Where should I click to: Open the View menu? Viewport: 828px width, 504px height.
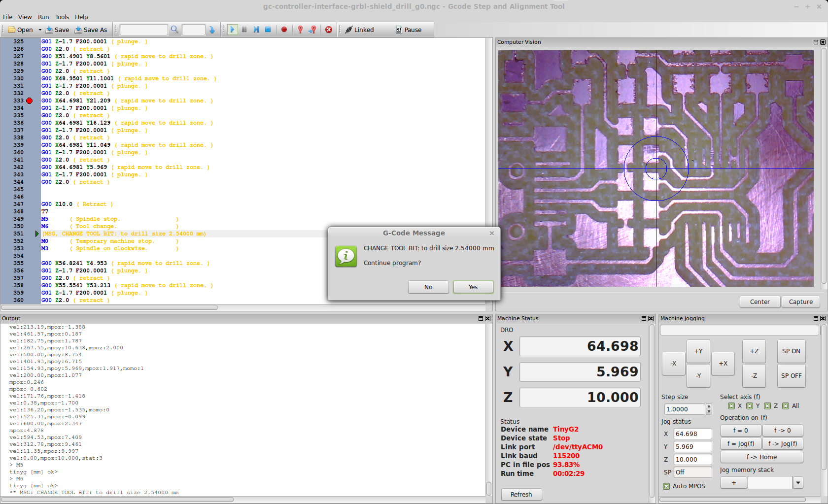pyautogui.click(x=25, y=17)
